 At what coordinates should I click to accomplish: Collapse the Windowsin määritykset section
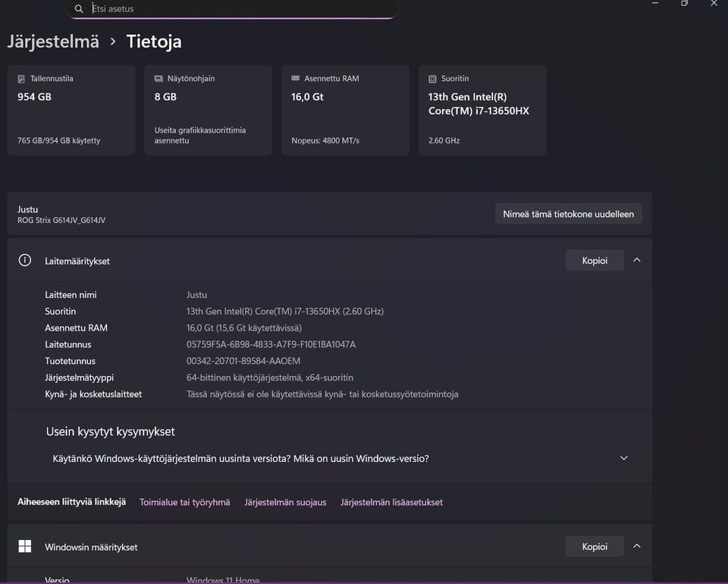(637, 546)
